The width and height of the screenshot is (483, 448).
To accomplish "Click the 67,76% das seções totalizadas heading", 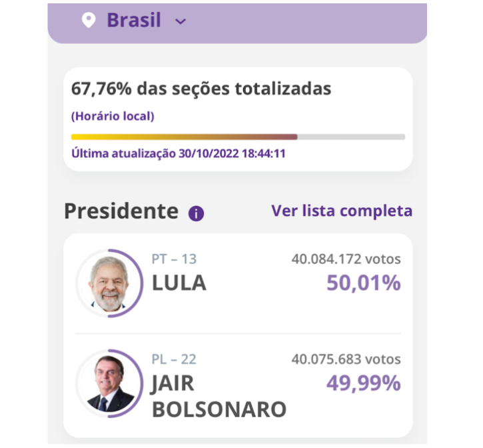I will (201, 89).
